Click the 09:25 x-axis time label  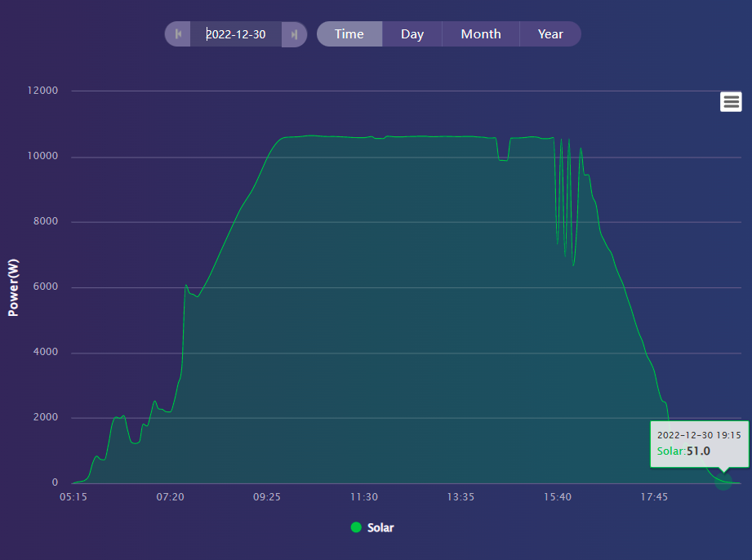click(267, 496)
